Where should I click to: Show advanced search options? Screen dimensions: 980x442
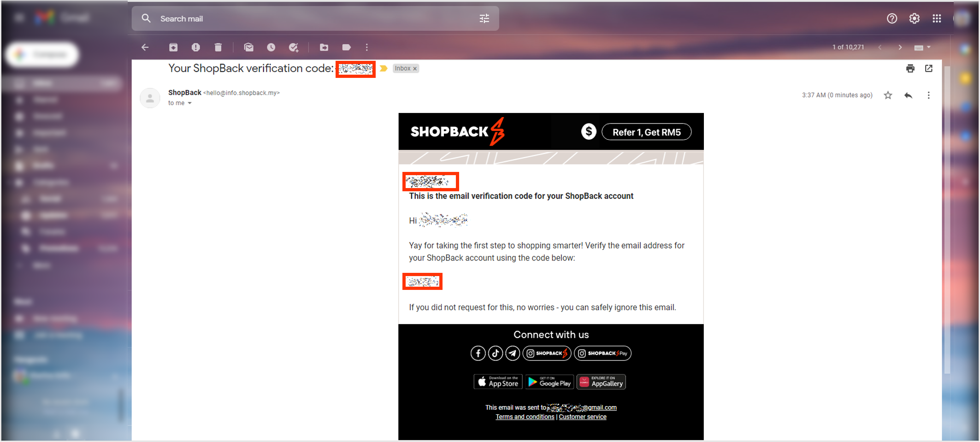click(x=484, y=18)
